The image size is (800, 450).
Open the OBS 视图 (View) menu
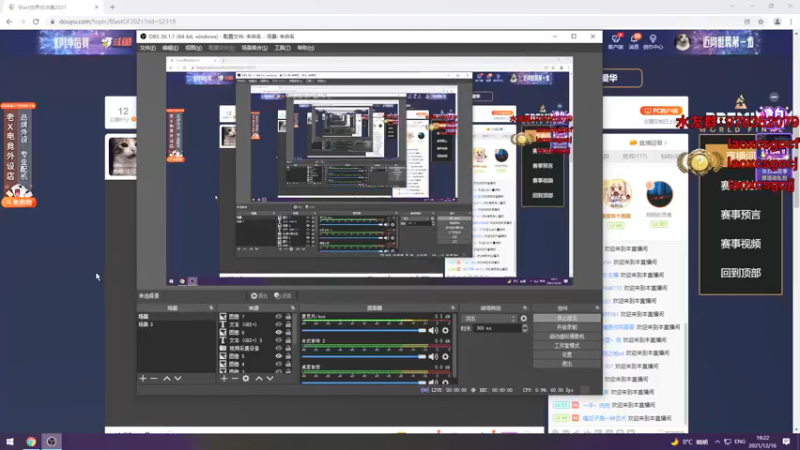coord(193,48)
